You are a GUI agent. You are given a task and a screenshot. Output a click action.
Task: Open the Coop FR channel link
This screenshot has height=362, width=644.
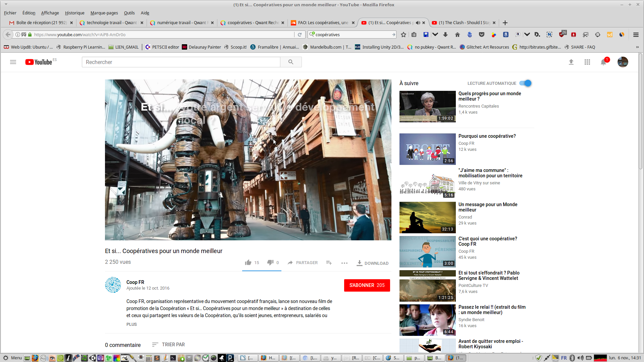tap(135, 282)
